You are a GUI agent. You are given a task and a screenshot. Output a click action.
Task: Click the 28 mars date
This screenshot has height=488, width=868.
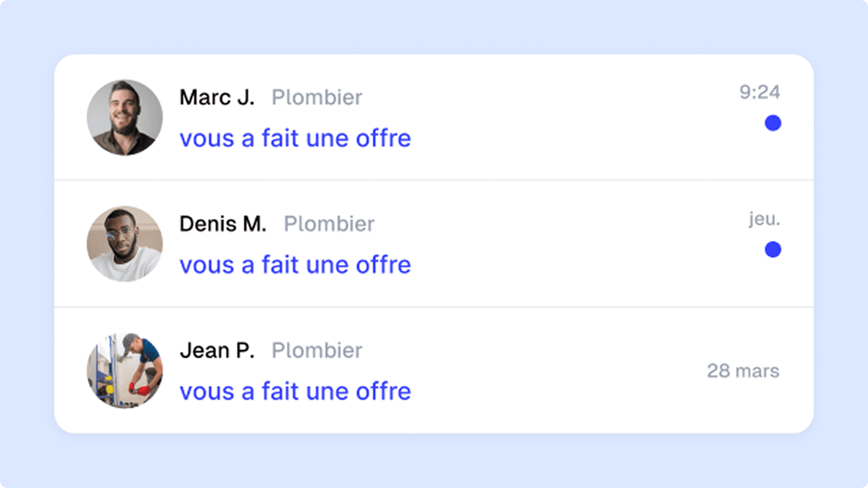[x=743, y=371]
